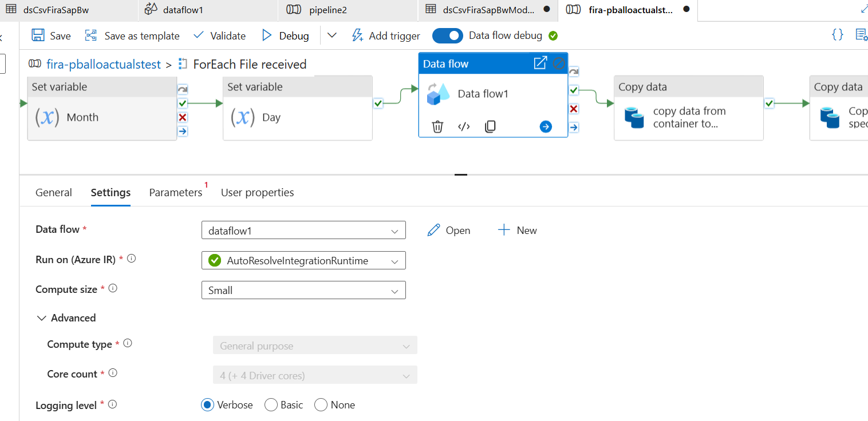Open the Data flow dataflow1 dropdown

coord(303,231)
